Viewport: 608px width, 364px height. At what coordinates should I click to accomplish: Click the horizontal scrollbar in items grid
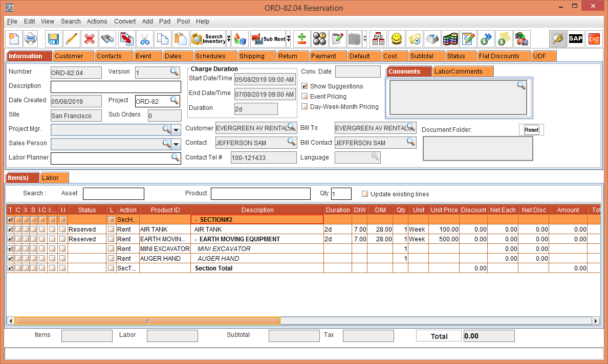click(147, 321)
